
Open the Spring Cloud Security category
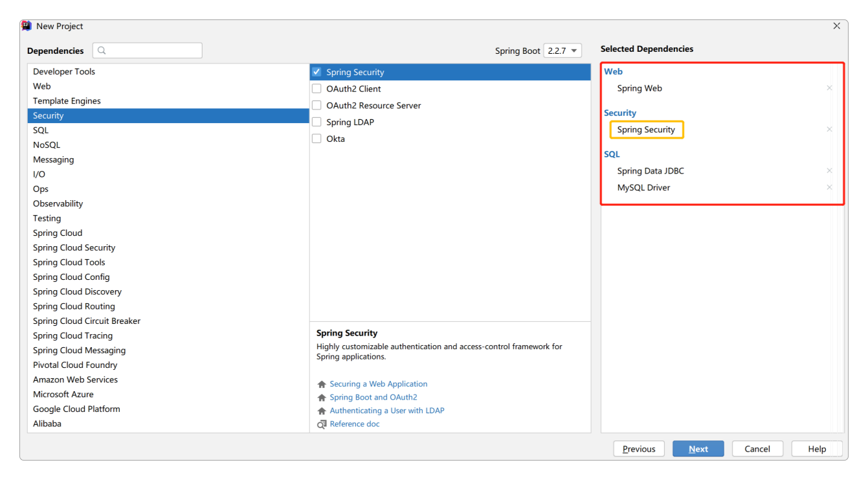tap(168, 247)
